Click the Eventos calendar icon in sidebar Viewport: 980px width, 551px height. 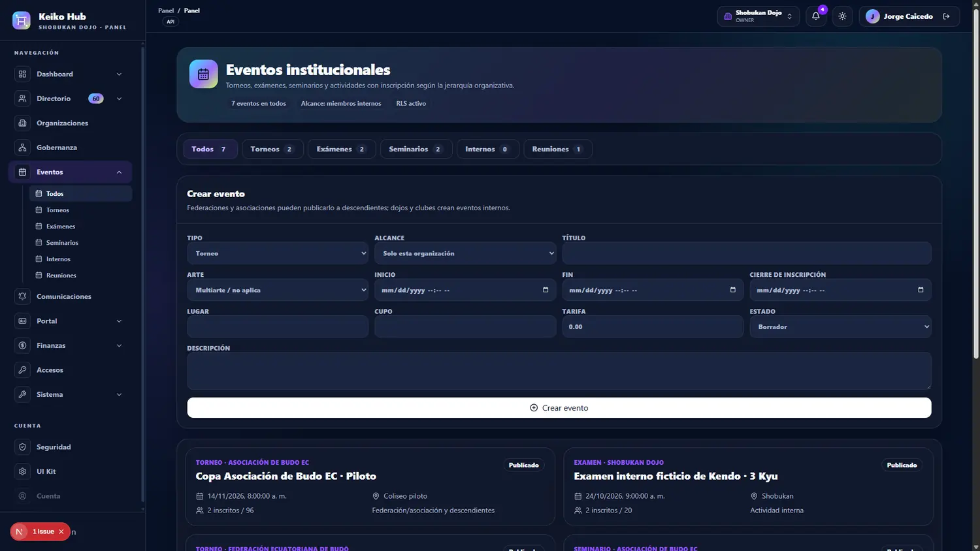(22, 172)
